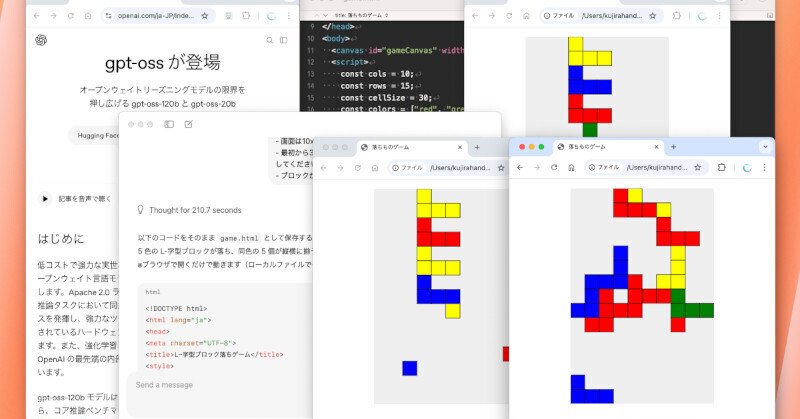Click the Hugging Face button

pos(98,135)
